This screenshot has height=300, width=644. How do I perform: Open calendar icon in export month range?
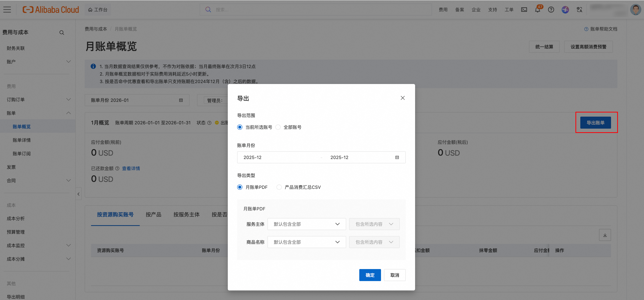click(x=397, y=157)
